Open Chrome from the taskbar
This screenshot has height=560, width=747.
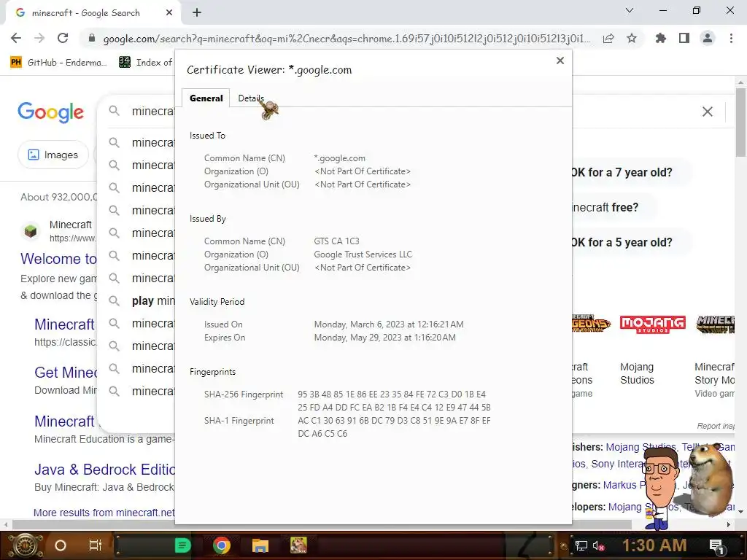pos(222,545)
